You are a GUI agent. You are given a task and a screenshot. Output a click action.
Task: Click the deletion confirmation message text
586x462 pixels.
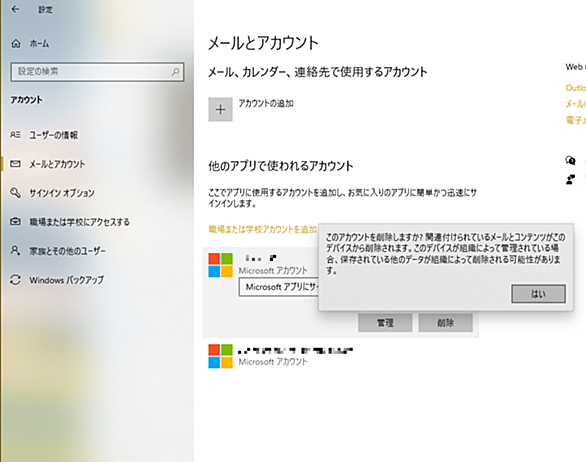pyautogui.click(x=445, y=253)
